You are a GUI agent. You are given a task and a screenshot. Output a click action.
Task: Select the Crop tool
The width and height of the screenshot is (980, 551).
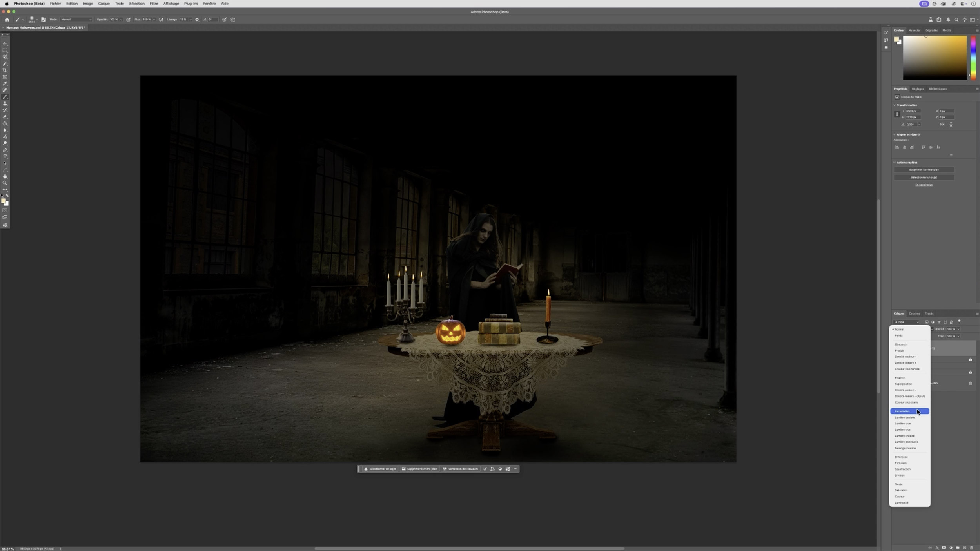[5, 70]
